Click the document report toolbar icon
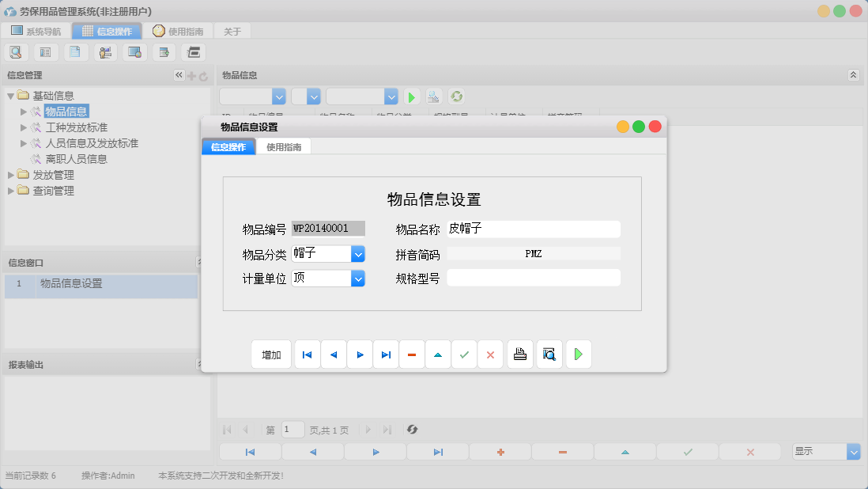Image resolution: width=868 pixels, height=489 pixels. tap(76, 51)
